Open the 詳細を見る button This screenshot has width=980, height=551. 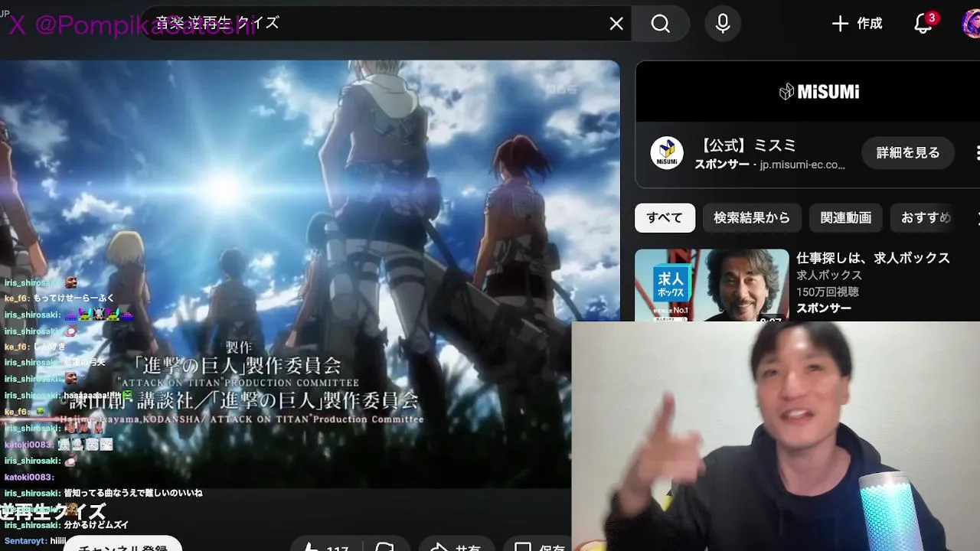coord(907,153)
